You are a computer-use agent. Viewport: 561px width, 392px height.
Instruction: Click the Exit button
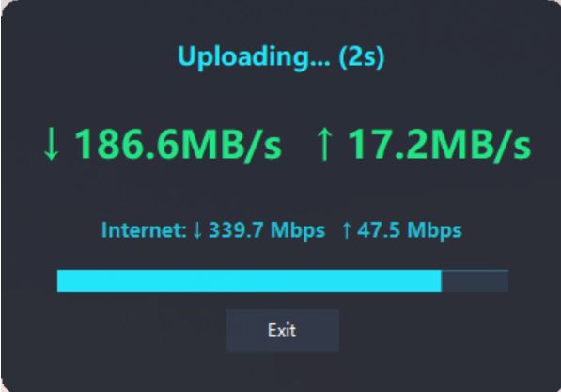pyautogui.click(x=283, y=330)
